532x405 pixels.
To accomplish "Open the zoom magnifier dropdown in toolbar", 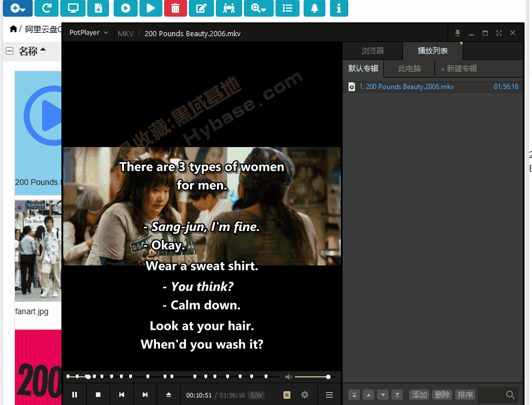I will point(258,8).
